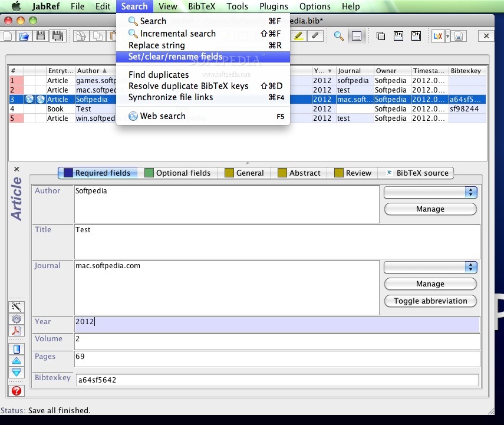Select the table cell showing sf98244

point(467,108)
